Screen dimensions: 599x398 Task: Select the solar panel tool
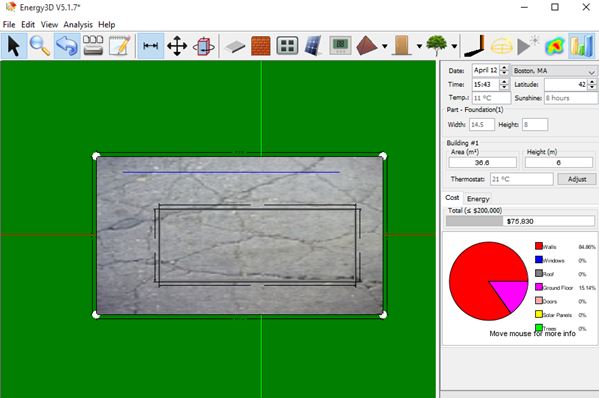[314, 46]
